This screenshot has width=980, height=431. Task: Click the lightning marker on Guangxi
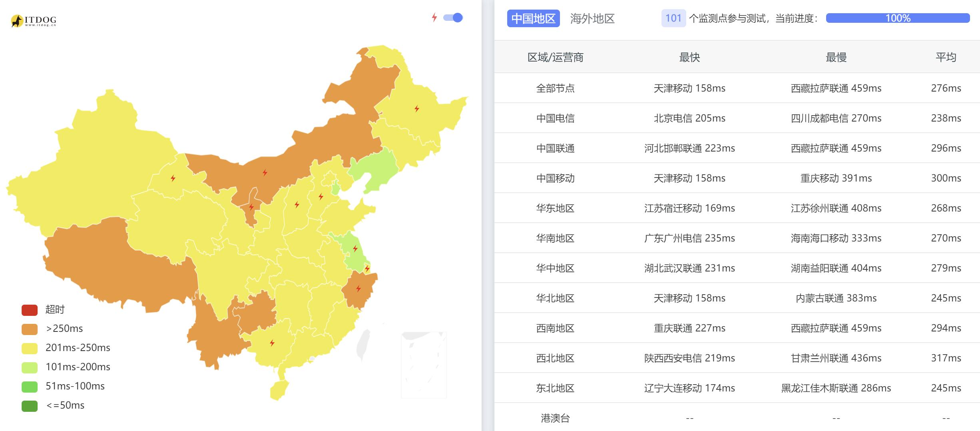pyautogui.click(x=272, y=343)
